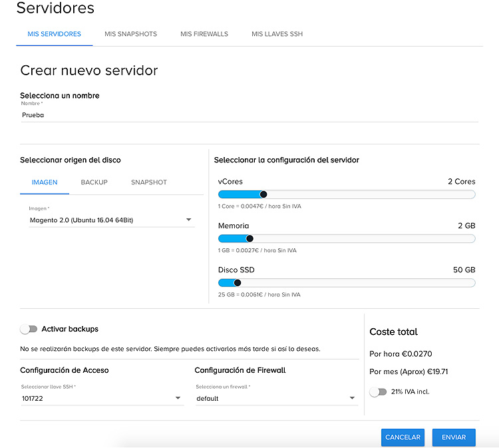Viewport: 499px width, 448px height.
Task: Click the Por mes (Aprox) €19.71 text
Action: tap(409, 371)
